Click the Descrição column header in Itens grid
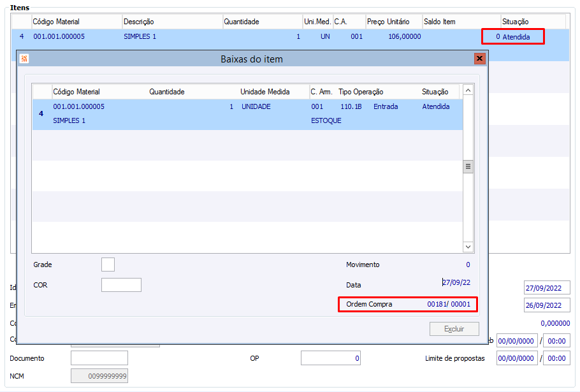Viewport: 580px width, 392px height. [139, 22]
